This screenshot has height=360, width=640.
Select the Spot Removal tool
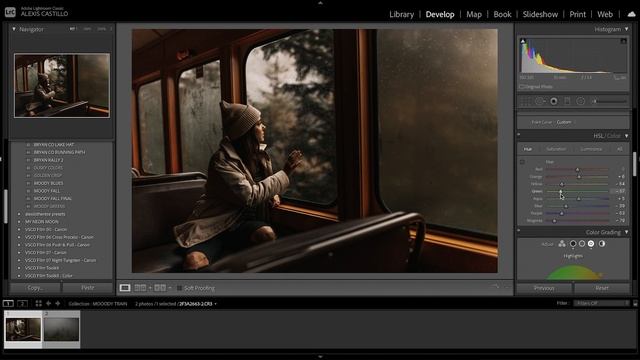[540, 101]
